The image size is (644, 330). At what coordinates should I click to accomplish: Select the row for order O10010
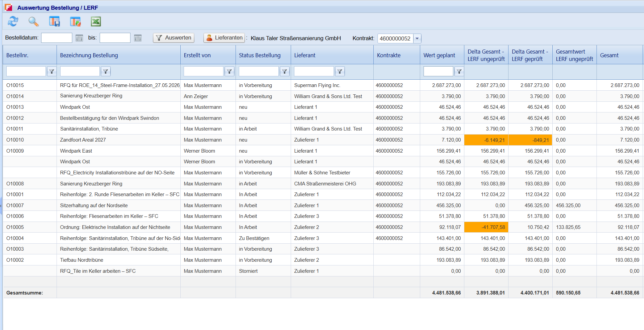coord(323,140)
